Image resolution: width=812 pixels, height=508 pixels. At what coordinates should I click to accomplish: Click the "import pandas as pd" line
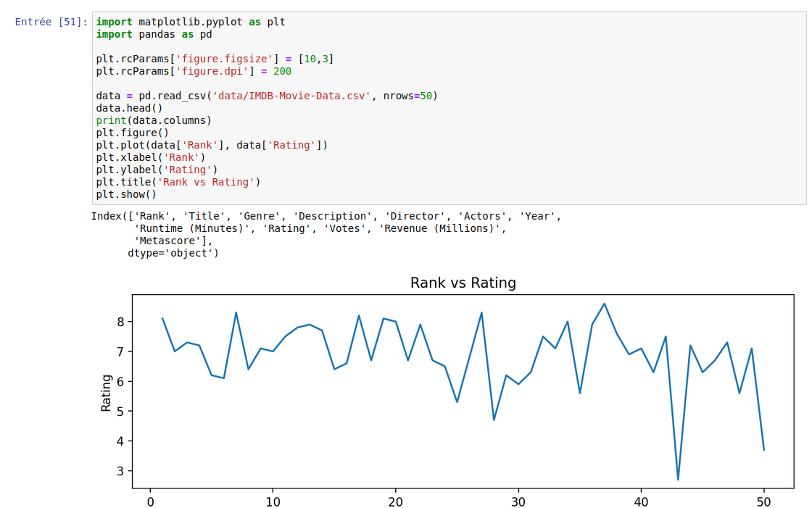[154, 34]
